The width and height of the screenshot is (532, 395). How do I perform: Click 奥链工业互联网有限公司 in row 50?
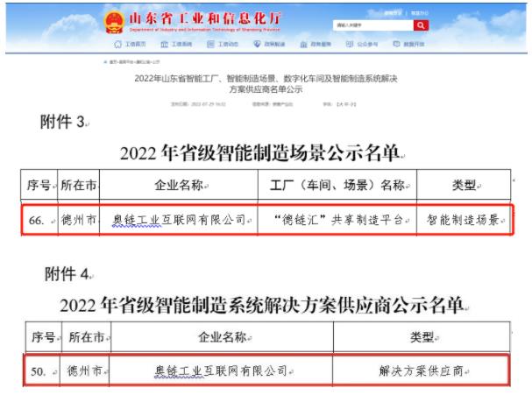click(x=221, y=371)
